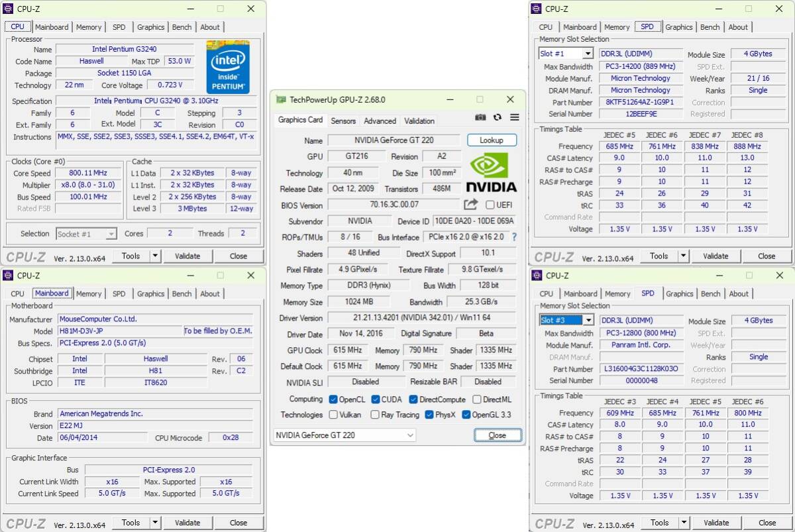
Task: Click the Close button in GPU-Z
Action: 498,435
